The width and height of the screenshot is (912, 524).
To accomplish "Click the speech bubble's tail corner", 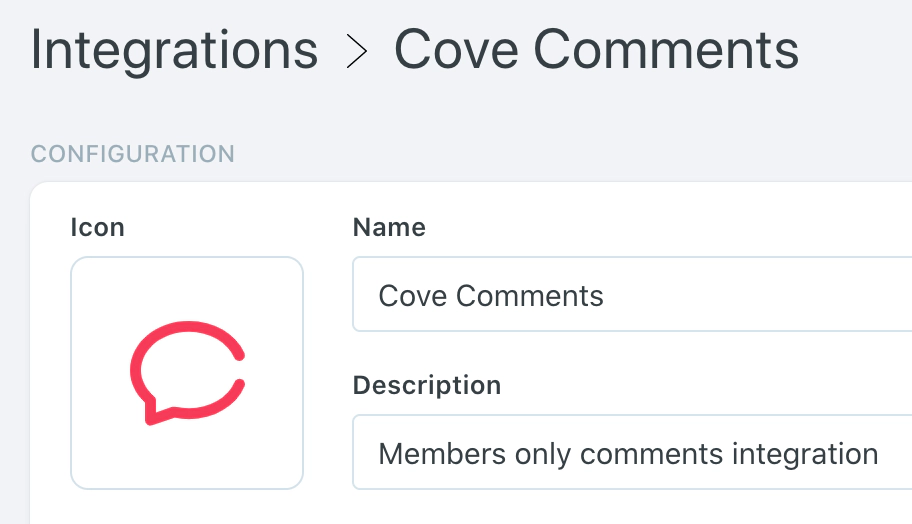I will (x=151, y=415).
